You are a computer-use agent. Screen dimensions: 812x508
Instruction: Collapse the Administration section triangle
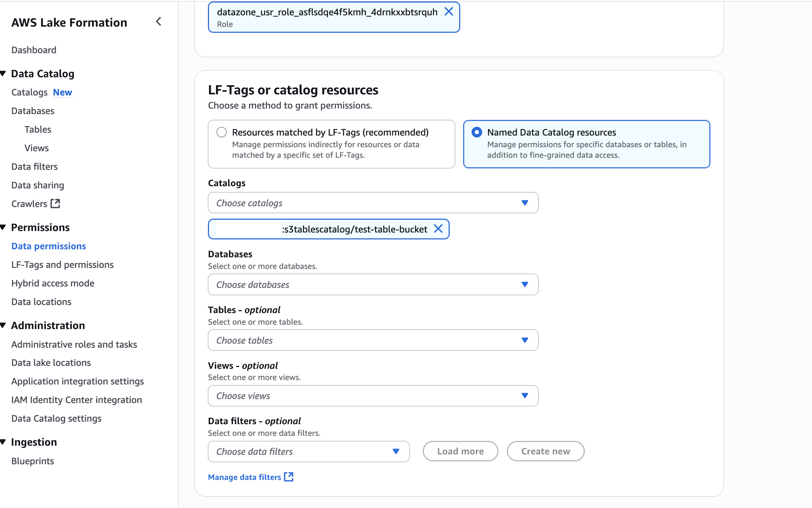click(3, 325)
